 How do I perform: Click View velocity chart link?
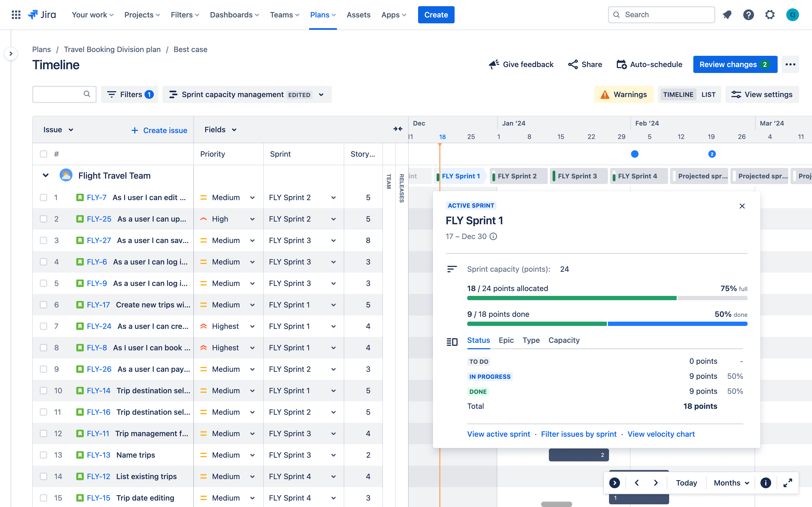(x=661, y=433)
